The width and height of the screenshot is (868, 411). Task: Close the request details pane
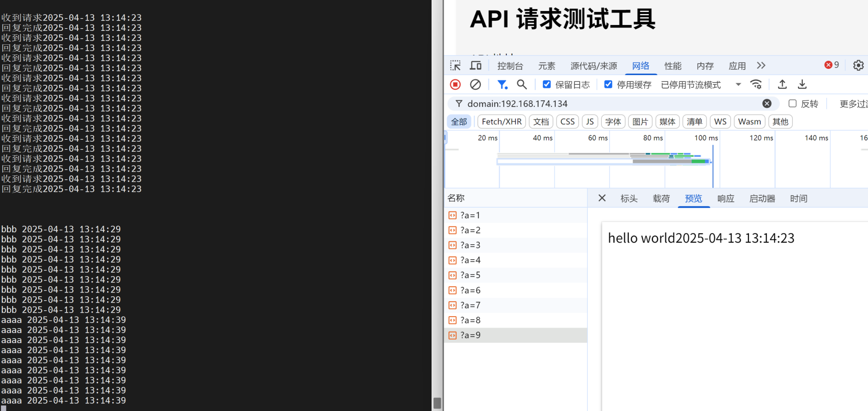[602, 198]
